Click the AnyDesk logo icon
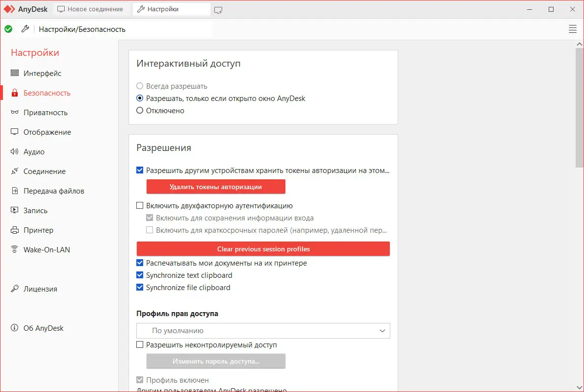The width and height of the screenshot is (584, 392). coord(9,9)
